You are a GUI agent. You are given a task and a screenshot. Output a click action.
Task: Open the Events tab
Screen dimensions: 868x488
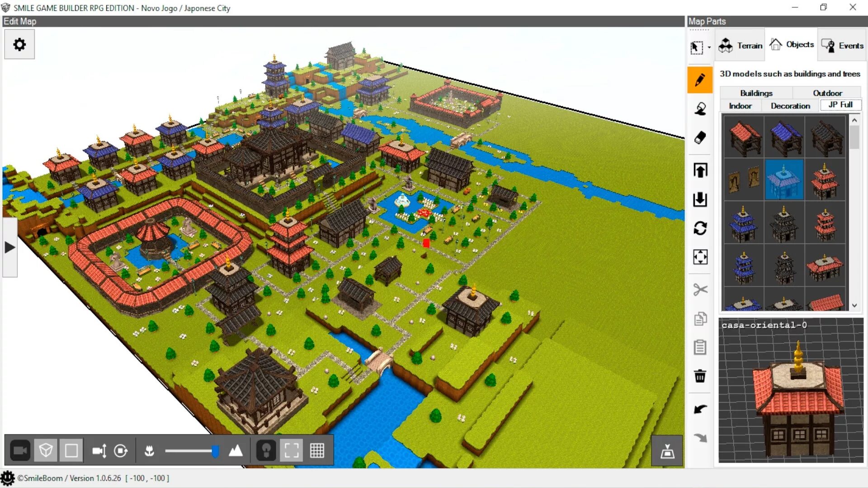(x=842, y=45)
